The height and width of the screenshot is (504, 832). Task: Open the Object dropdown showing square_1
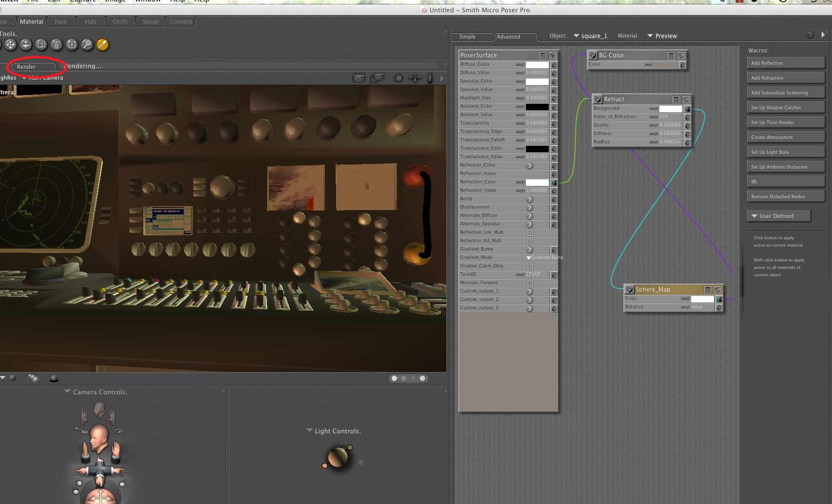[590, 36]
